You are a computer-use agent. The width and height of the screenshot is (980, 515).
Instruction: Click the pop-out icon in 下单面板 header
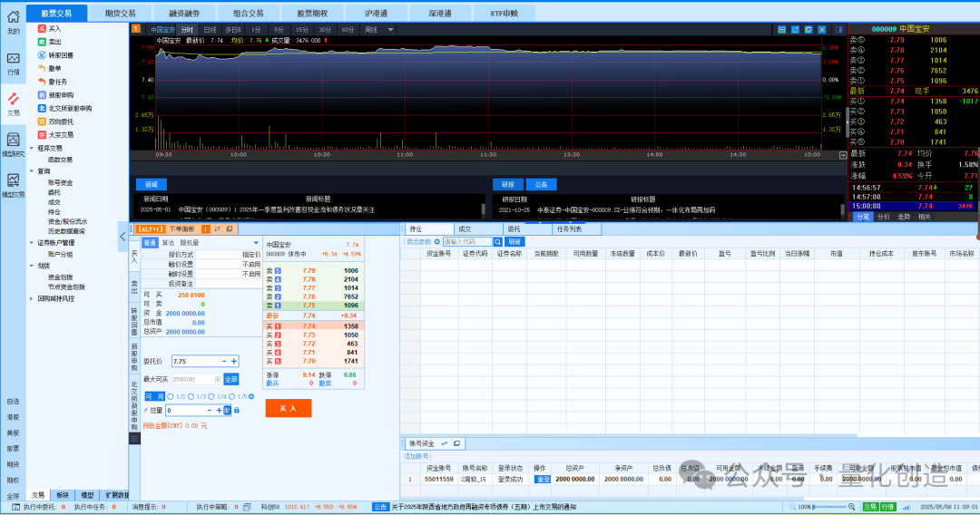pos(230,229)
